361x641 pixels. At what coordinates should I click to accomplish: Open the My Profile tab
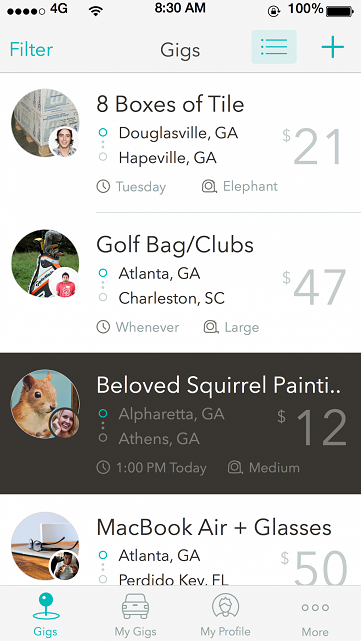click(225, 614)
